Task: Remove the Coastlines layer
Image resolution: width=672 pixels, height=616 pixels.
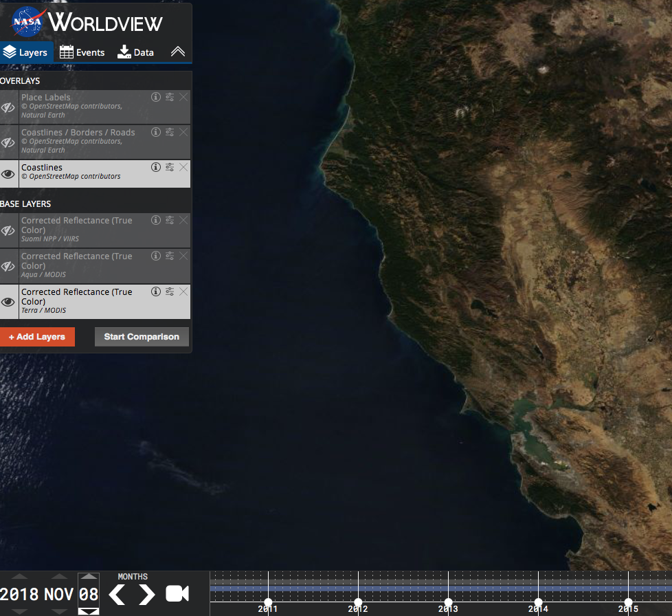Action: pyautogui.click(x=183, y=167)
